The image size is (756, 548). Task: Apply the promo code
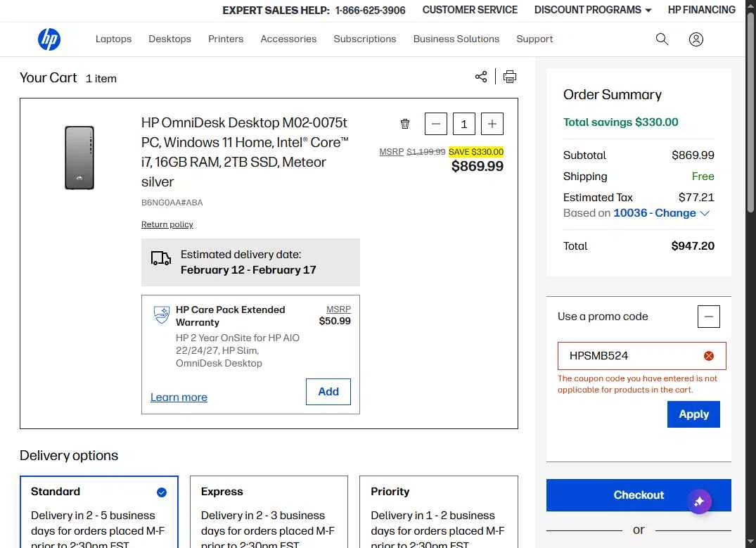[693, 414]
